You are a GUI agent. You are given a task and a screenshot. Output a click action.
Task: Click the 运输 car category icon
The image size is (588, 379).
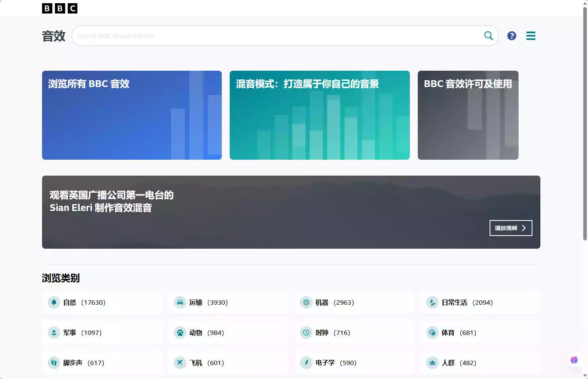[180, 302]
